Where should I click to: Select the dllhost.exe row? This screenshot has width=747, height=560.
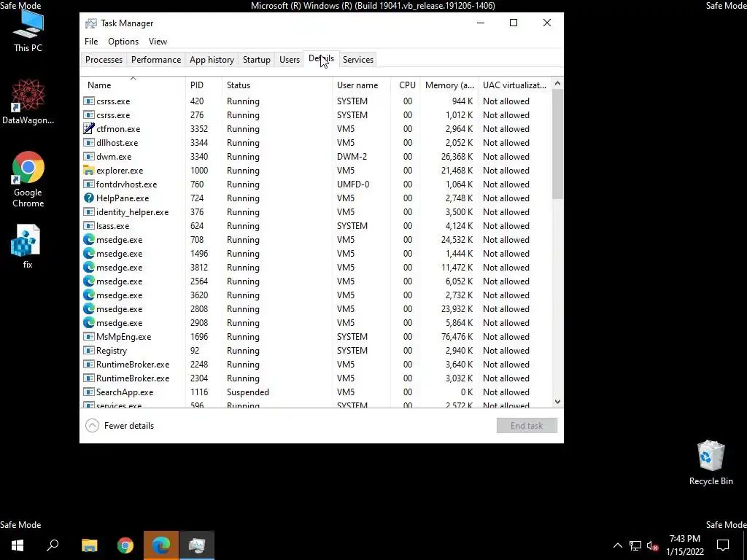pyautogui.click(x=317, y=142)
